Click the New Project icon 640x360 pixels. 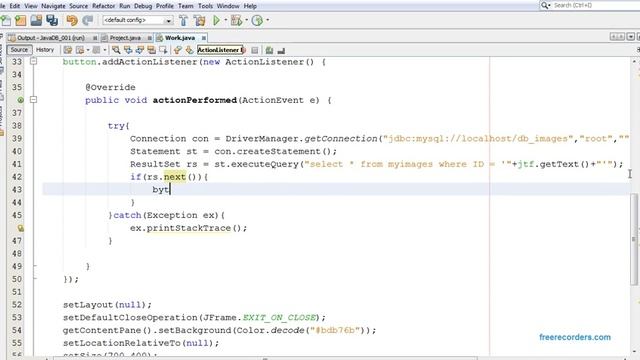(20, 20)
